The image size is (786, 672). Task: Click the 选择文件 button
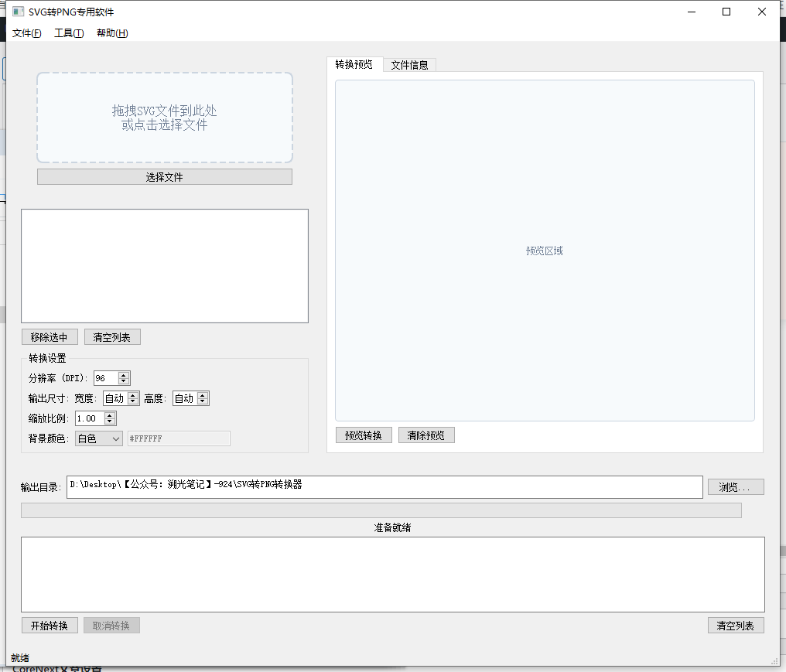165,177
